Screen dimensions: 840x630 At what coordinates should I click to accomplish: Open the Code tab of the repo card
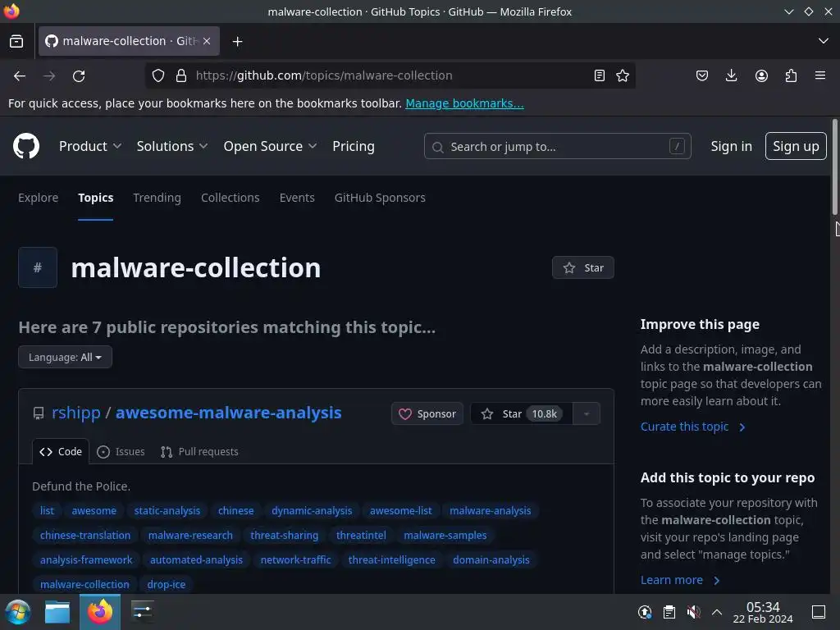point(61,452)
